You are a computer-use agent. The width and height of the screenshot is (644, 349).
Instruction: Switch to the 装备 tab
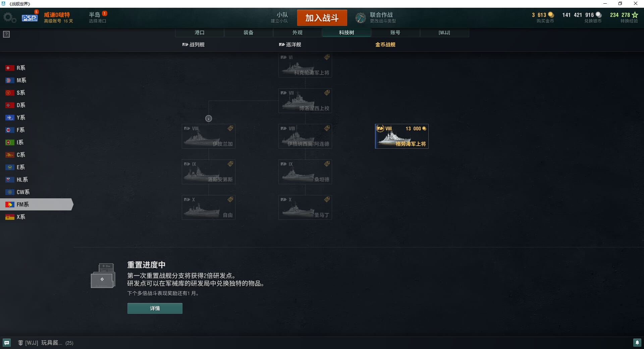tap(249, 33)
